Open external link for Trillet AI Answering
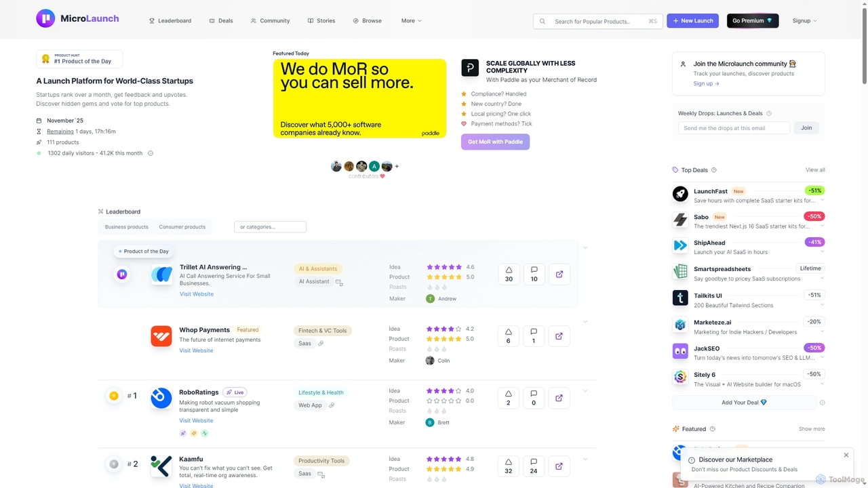 point(559,274)
